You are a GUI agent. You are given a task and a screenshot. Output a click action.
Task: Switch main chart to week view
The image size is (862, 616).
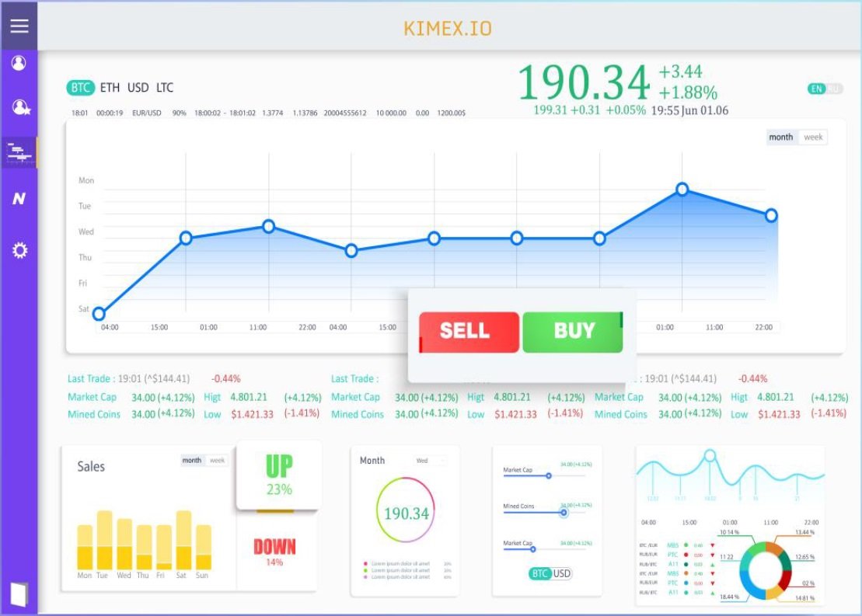coord(813,137)
